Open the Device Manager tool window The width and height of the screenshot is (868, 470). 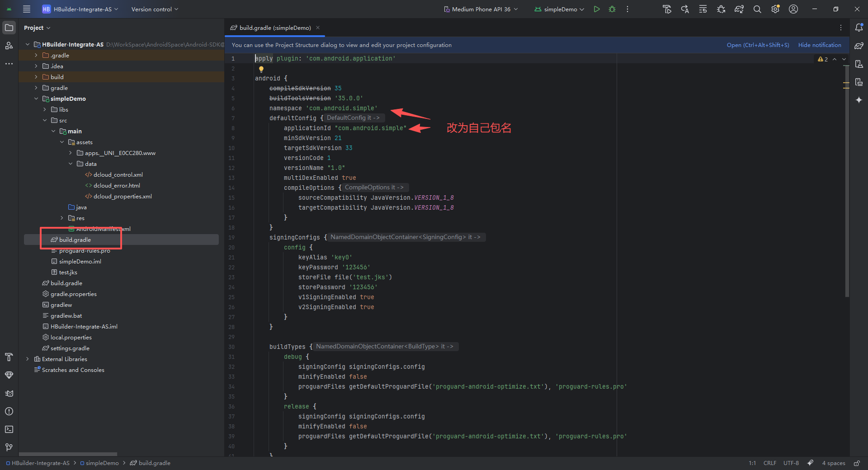859,64
